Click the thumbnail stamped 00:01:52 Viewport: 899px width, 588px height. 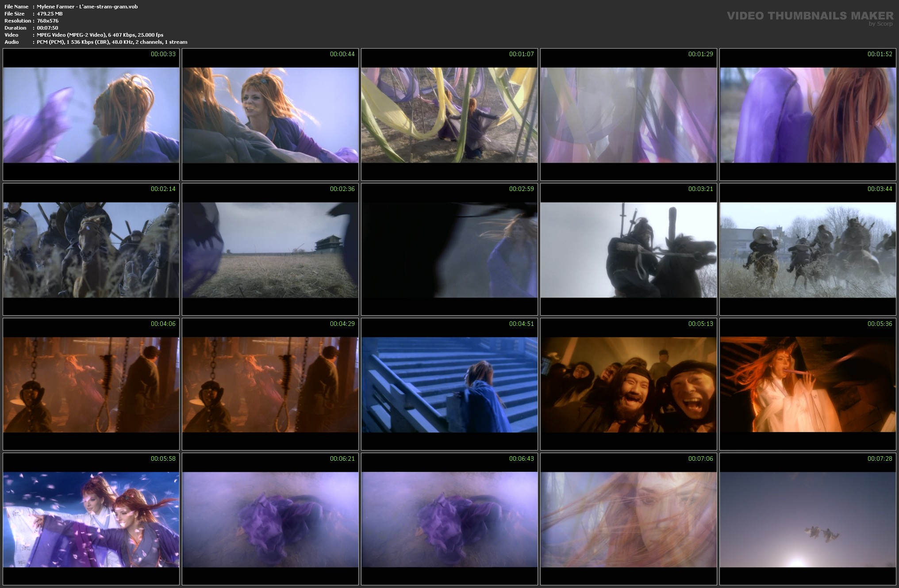[x=808, y=114]
